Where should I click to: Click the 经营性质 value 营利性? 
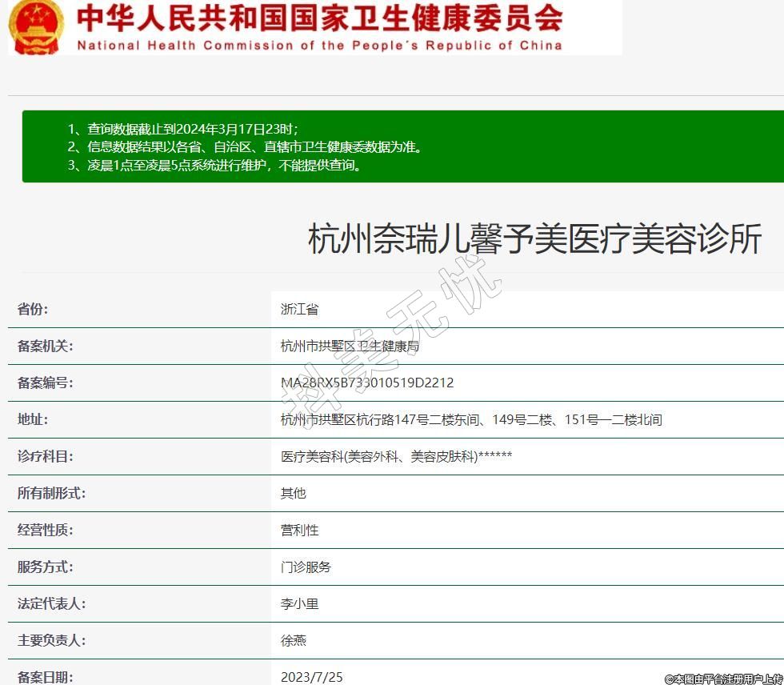[x=299, y=530]
